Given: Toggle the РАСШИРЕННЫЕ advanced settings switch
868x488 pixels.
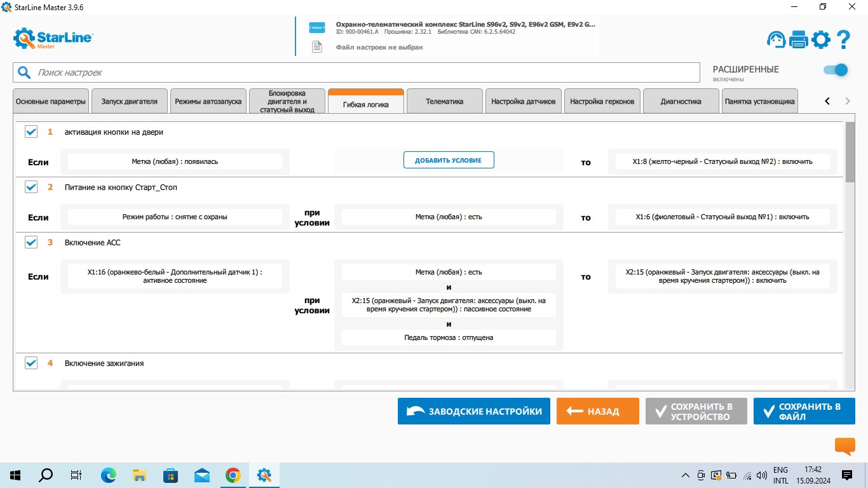Looking at the screenshot, I should (836, 70).
